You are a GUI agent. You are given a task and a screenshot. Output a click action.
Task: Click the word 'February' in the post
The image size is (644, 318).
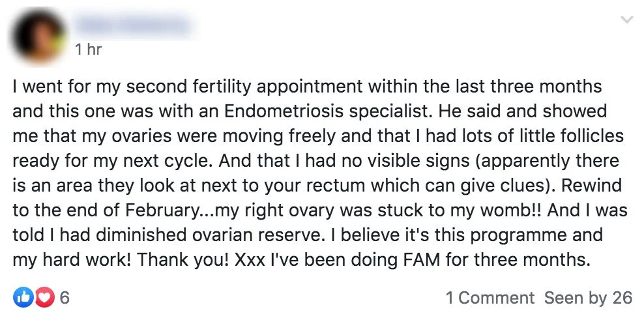click(162, 210)
